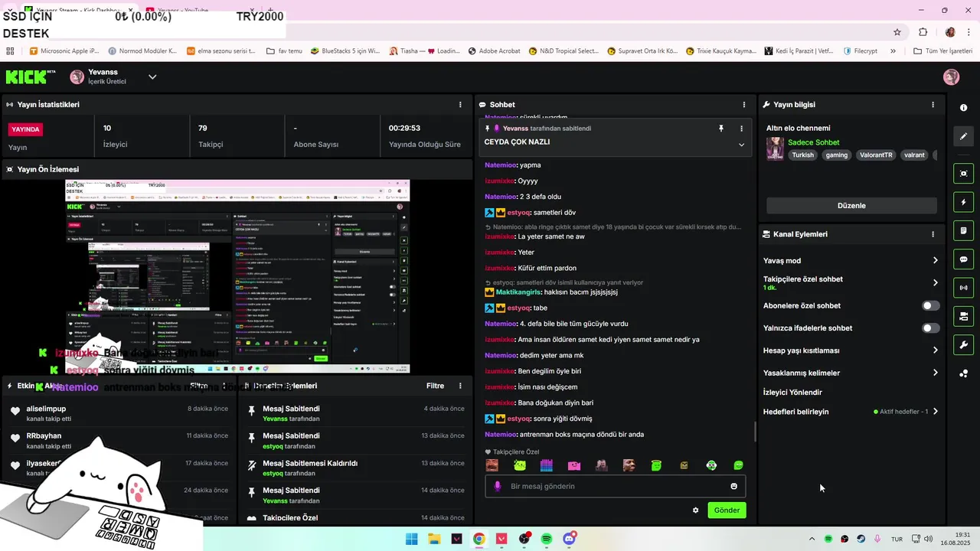Open İzleyici Yönlendir option

tap(792, 393)
